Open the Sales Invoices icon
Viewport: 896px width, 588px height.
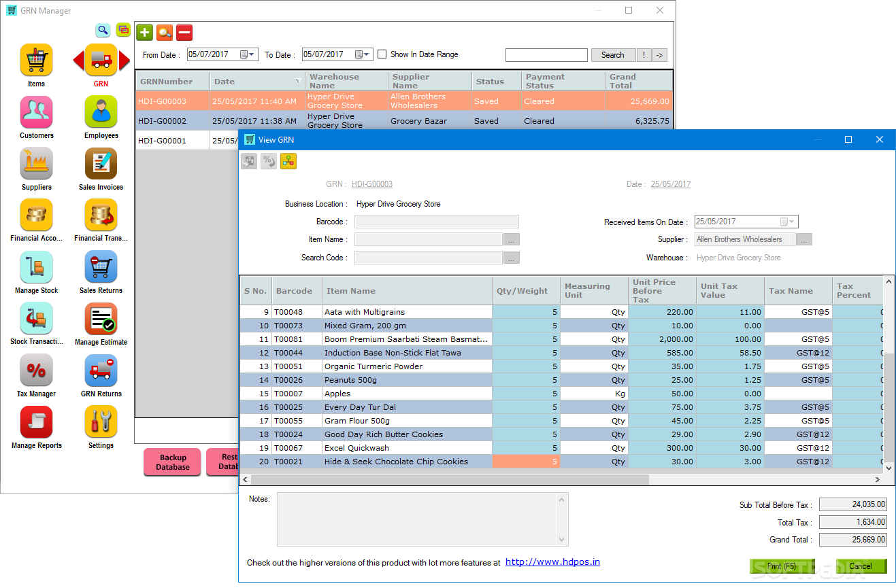(x=101, y=163)
